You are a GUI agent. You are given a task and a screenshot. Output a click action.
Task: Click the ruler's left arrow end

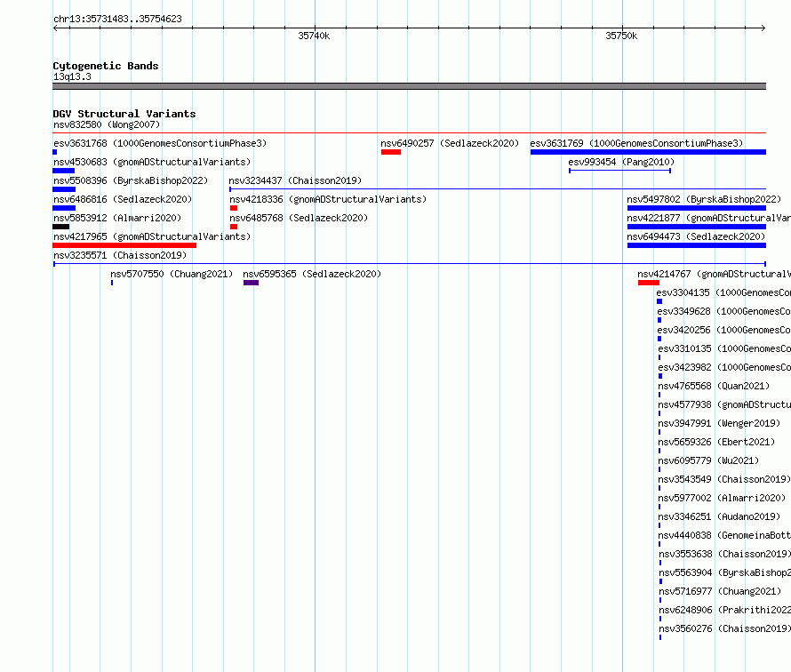(55, 28)
